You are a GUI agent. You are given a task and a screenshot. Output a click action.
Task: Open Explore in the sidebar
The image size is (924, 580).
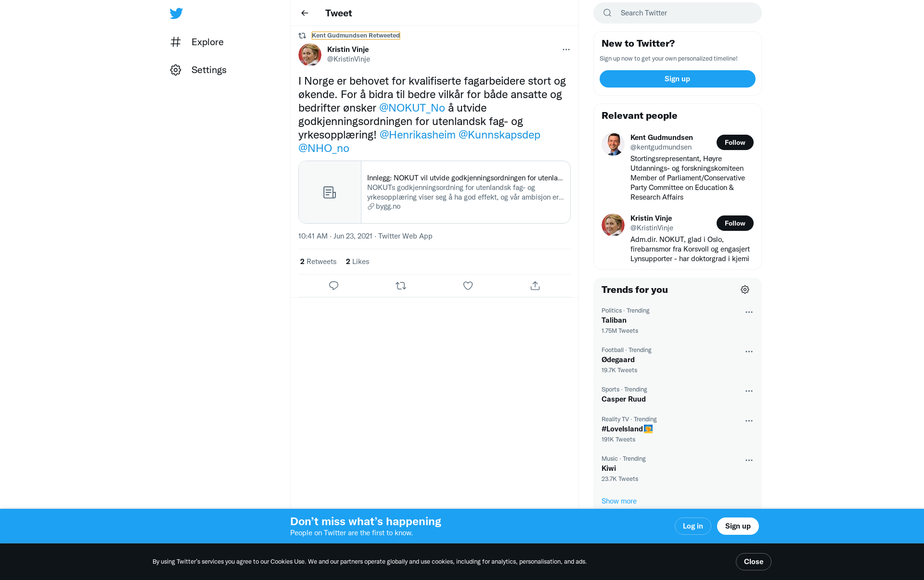[197, 42]
